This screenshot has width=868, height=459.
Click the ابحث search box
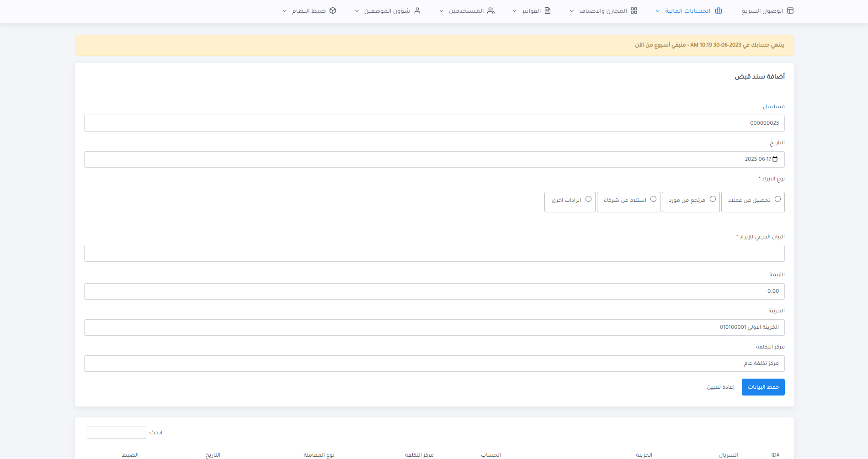point(117,433)
